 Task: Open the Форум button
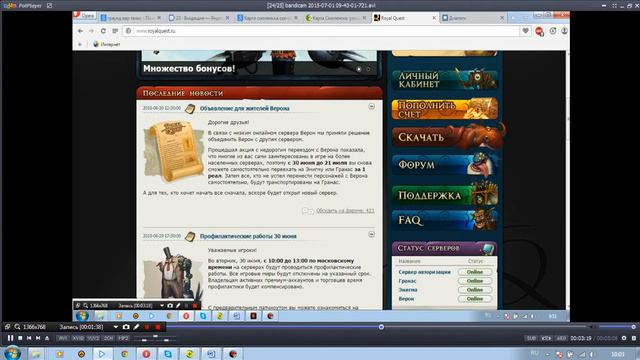446,164
